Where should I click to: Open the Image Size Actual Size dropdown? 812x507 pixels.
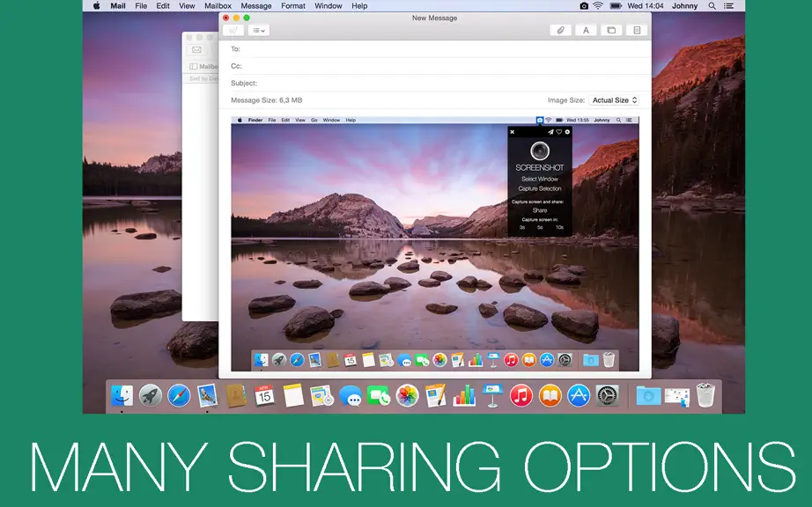point(614,100)
